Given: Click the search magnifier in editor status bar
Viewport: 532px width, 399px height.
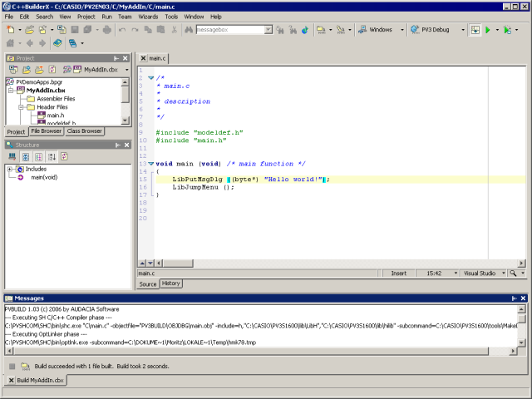Looking at the screenshot, I should [x=514, y=273].
